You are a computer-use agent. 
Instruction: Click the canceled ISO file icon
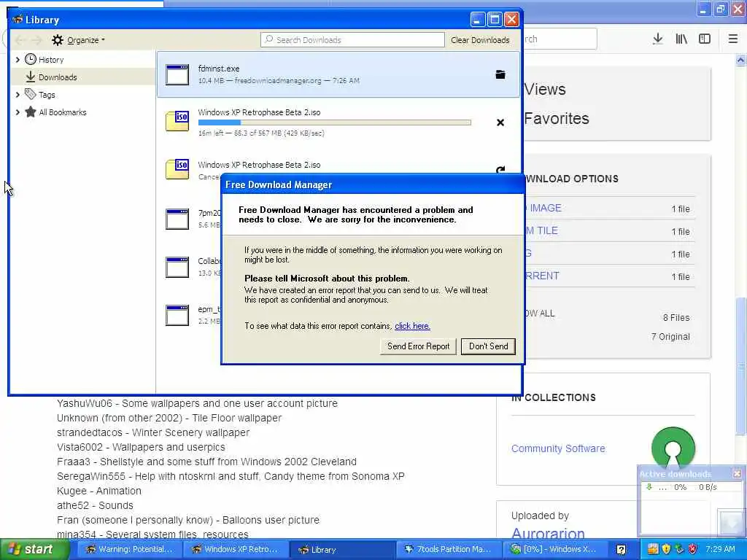pyautogui.click(x=177, y=169)
